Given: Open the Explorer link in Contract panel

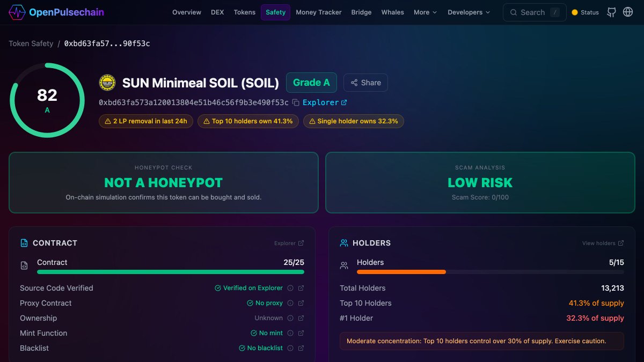Looking at the screenshot, I should click(289, 243).
